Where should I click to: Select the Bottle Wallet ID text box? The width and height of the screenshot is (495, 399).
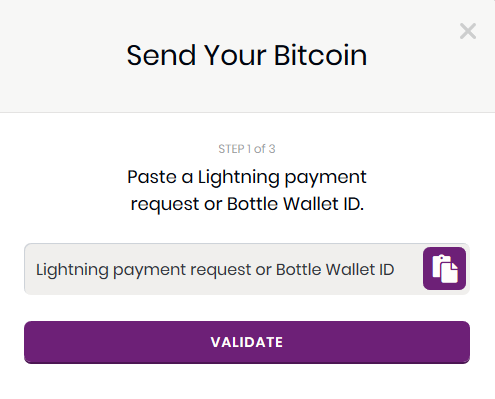click(x=223, y=269)
